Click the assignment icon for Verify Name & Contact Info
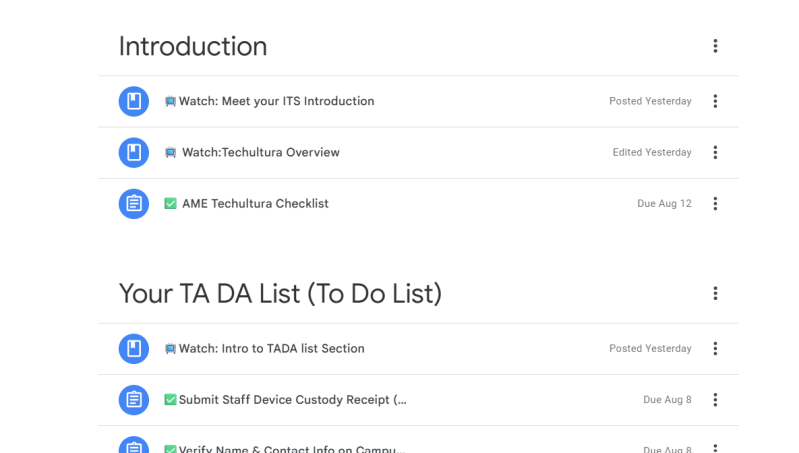Screen dimensions: 799x453 pos(134,447)
